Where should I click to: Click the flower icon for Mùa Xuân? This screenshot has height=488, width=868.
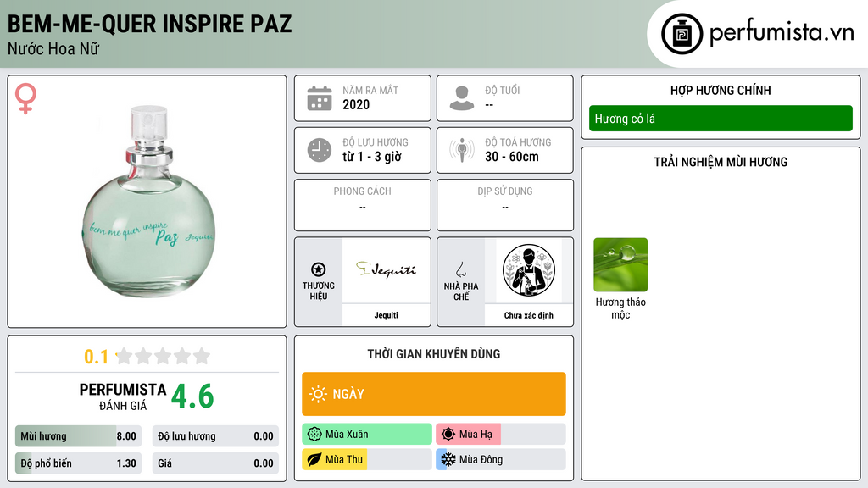point(314,435)
